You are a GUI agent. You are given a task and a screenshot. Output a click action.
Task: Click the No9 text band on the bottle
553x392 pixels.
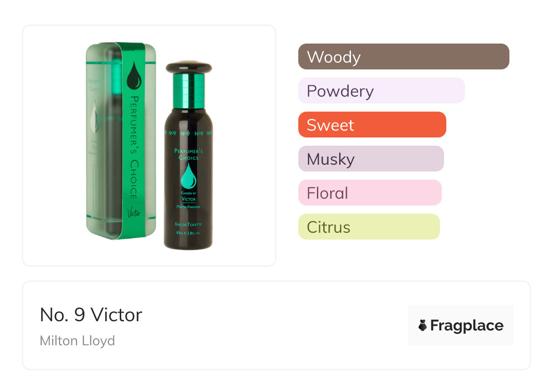pos(188,133)
